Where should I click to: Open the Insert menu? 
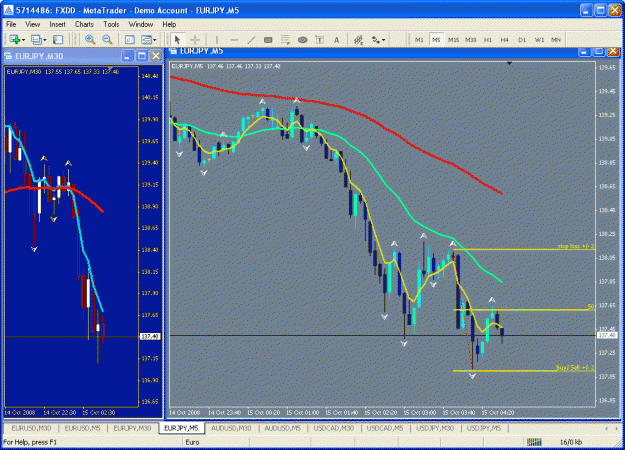coord(57,24)
